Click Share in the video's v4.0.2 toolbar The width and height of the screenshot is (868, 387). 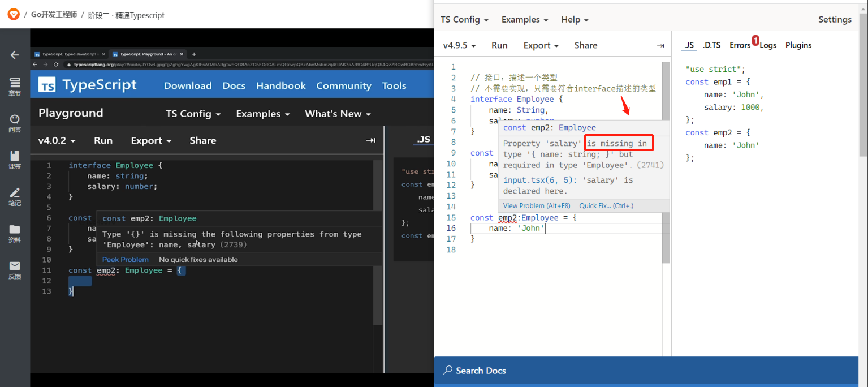[x=203, y=140]
